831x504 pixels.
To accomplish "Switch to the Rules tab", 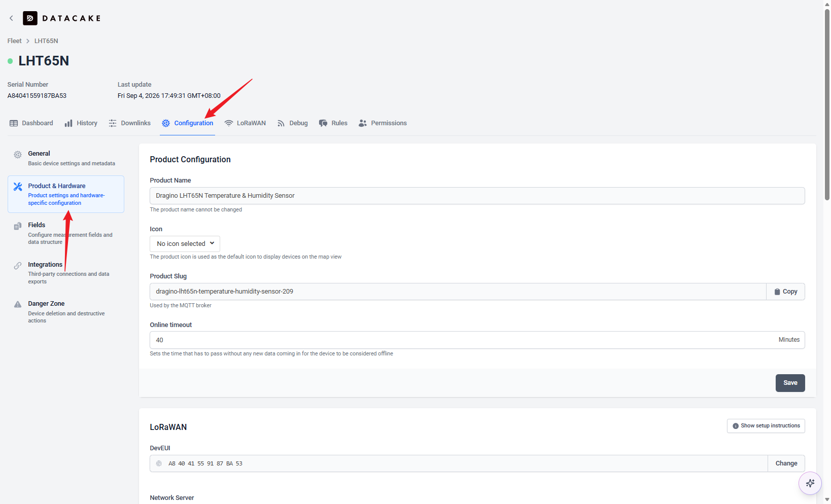I will tap(333, 123).
